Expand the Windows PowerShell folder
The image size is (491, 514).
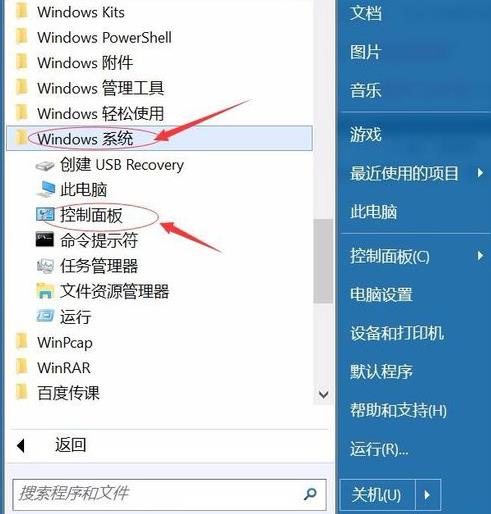159,37
